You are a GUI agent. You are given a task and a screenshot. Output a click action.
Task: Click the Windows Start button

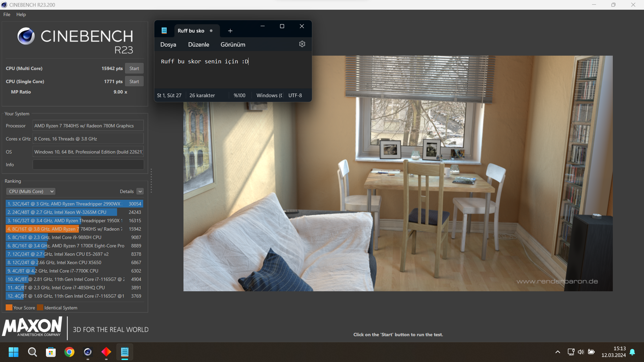click(13, 352)
